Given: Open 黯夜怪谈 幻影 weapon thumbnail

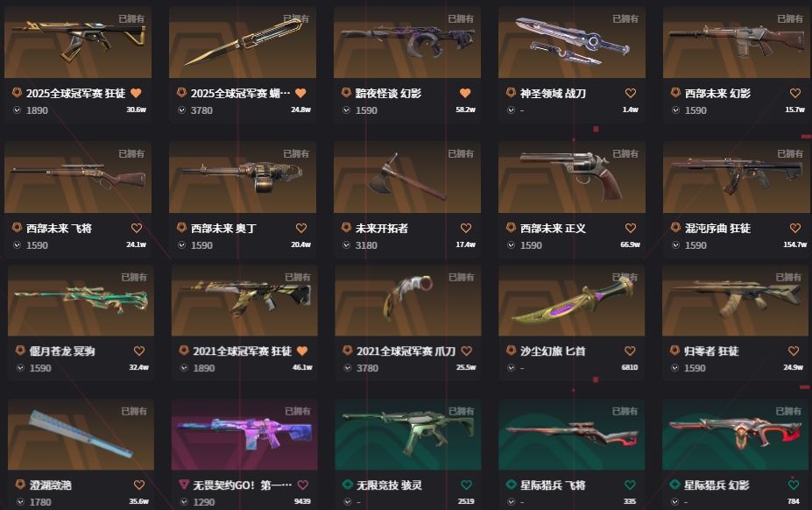Looking at the screenshot, I should point(407,42).
